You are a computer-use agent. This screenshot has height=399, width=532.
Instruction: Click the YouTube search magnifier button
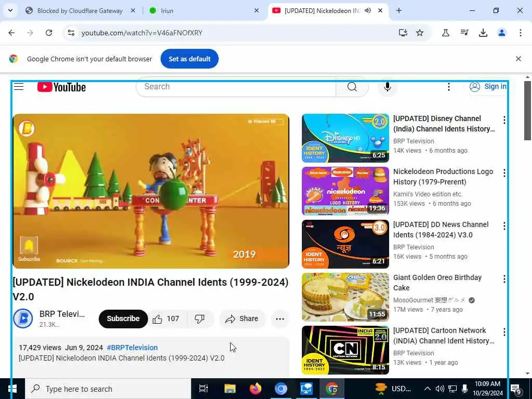352,87
